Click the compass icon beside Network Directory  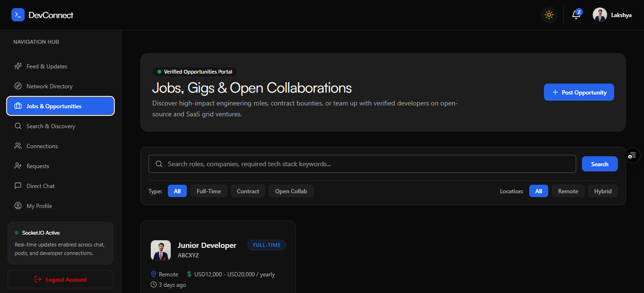pyautogui.click(x=18, y=86)
